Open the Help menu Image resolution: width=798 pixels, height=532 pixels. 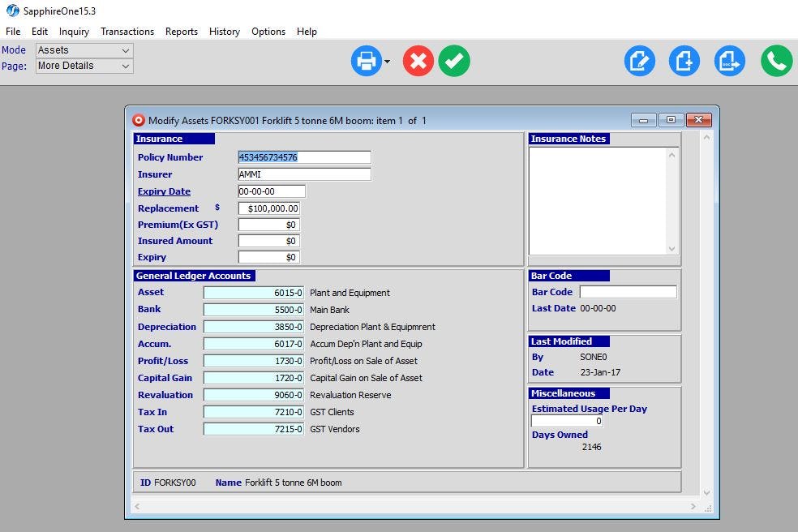(307, 32)
